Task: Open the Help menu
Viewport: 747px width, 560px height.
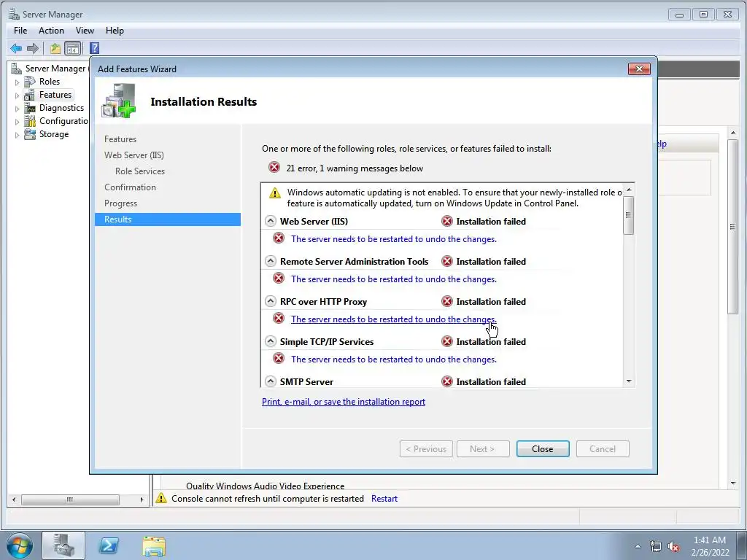Action: [115, 31]
